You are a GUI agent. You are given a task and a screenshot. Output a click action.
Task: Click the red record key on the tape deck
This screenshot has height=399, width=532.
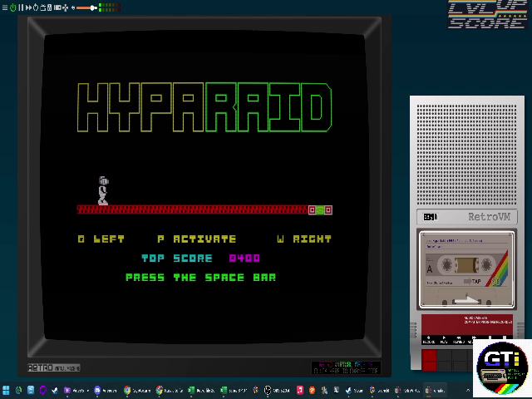point(430,360)
